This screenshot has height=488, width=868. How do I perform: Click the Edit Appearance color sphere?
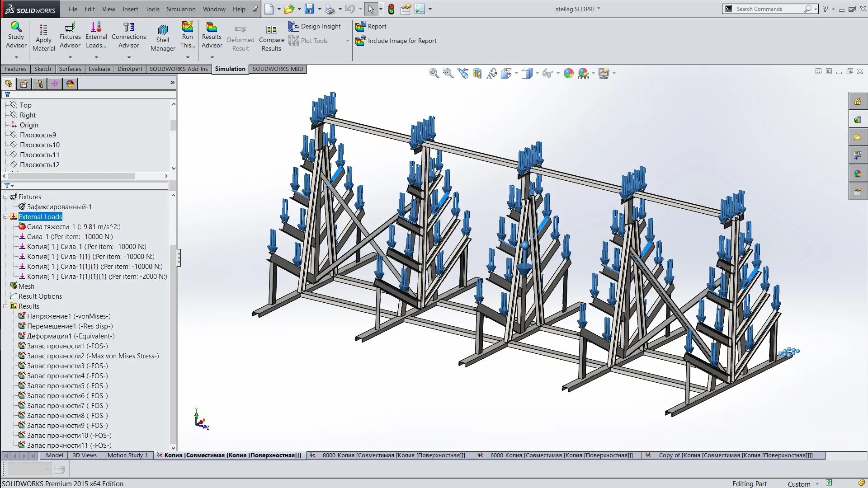568,73
